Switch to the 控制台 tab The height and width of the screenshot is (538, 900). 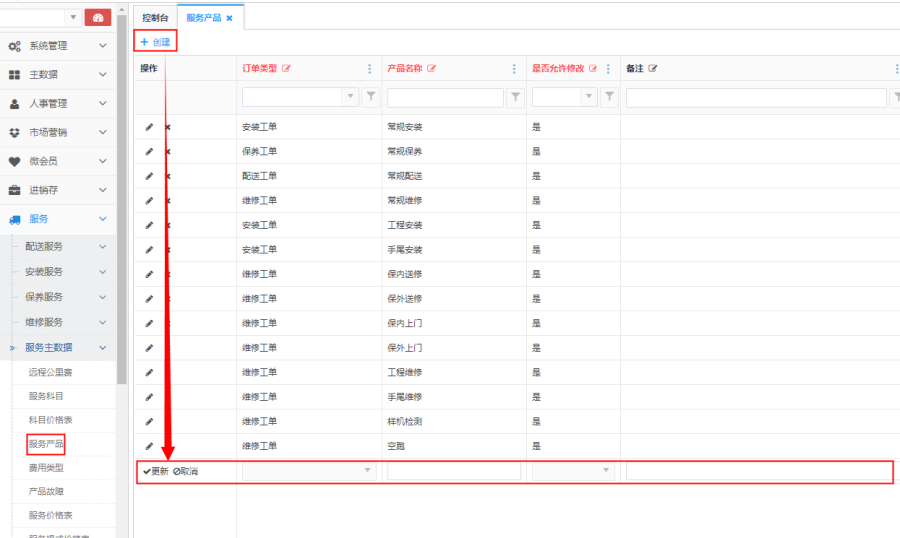155,18
